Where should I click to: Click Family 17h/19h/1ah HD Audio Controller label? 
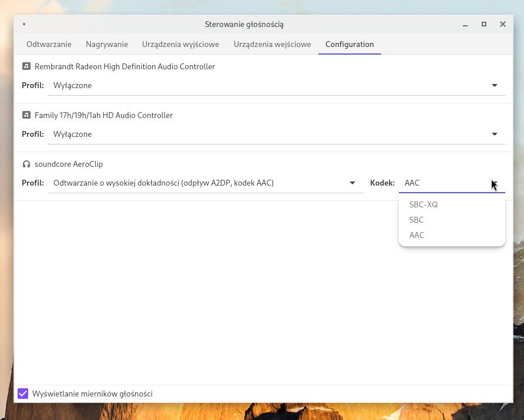click(103, 115)
